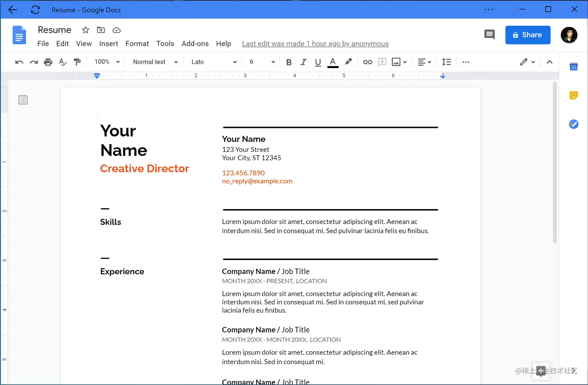Click the Skills section heading
The height and width of the screenshot is (385, 588).
tap(110, 222)
